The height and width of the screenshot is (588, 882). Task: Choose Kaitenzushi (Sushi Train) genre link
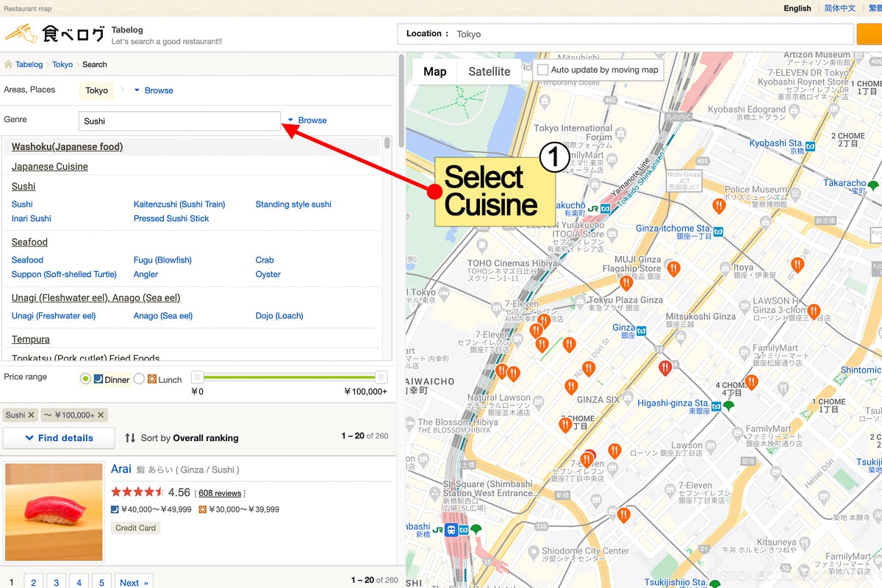pos(179,204)
